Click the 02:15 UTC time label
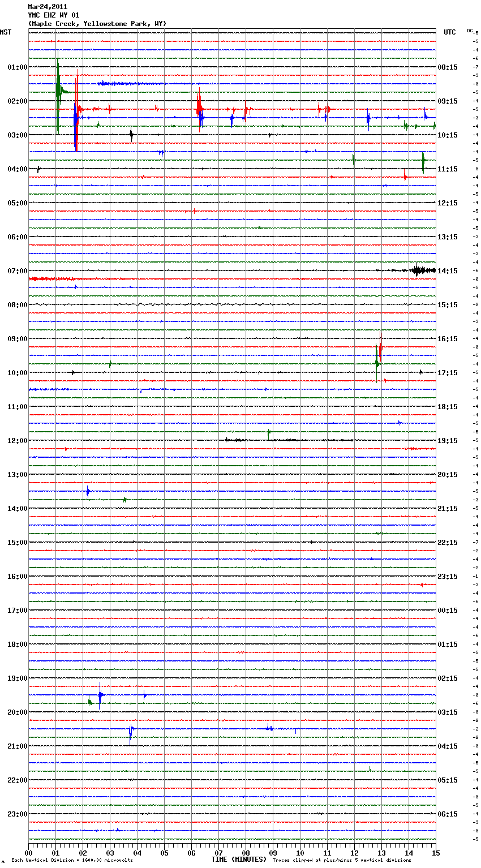Image resolution: width=481 pixels, height=868 pixels. point(448,678)
